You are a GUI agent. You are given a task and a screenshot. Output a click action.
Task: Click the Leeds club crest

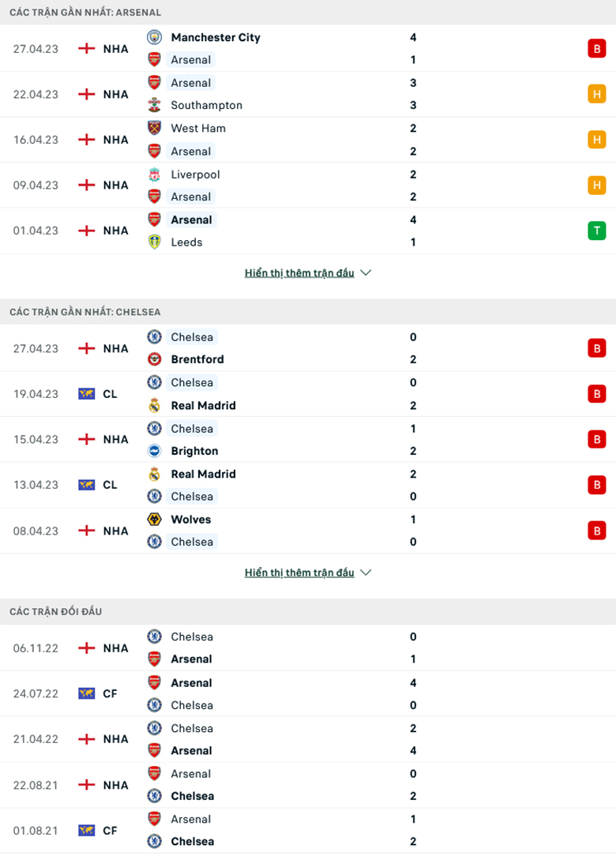click(x=155, y=242)
